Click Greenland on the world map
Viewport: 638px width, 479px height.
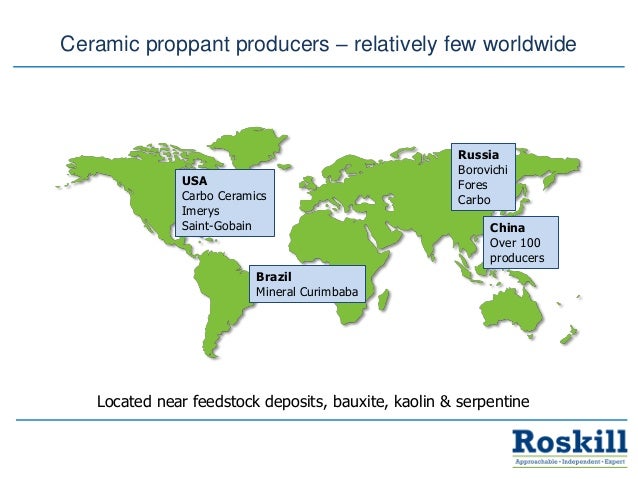[249, 147]
